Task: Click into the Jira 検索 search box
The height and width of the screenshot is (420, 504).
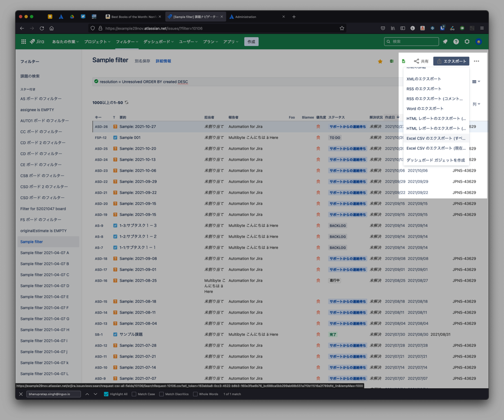Action: coord(412,41)
